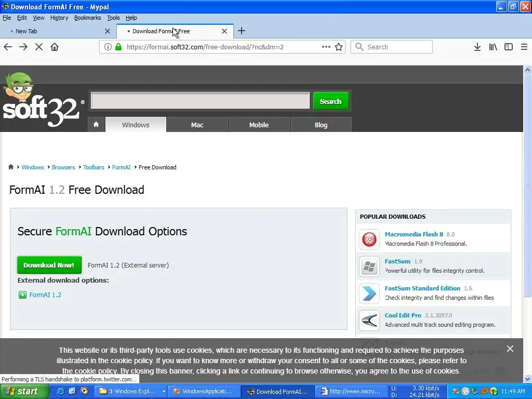Open the Windows breadcrumb link

tap(33, 167)
